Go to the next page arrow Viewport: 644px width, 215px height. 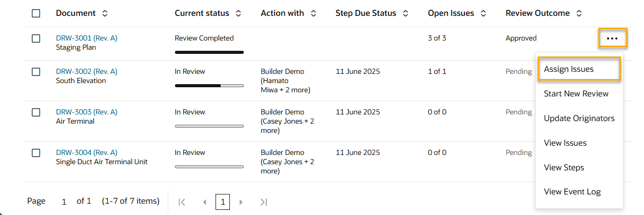pos(241,202)
